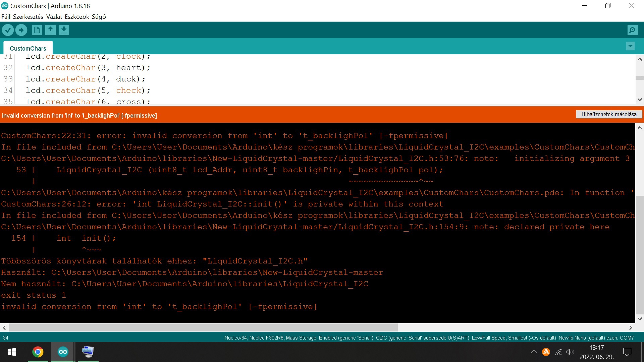644x362 pixels.
Task: Show hidden system tray icons chevron
Action: [x=534, y=352]
